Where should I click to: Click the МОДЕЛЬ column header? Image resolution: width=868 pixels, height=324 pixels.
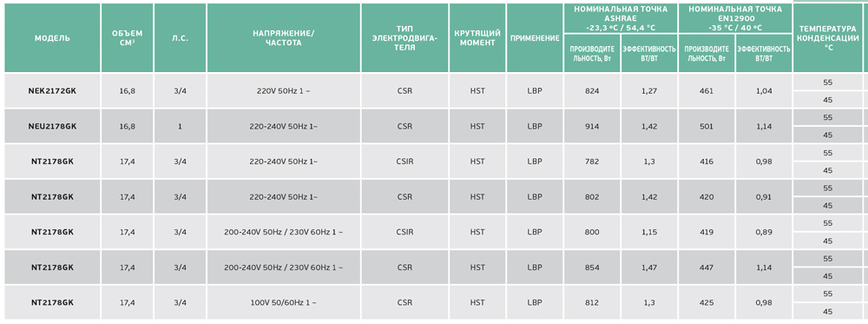(53, 38)
